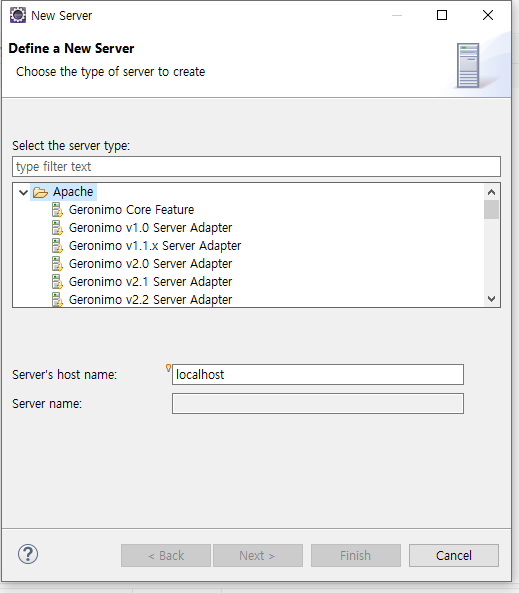Viewport: 519px width, 593px height.
Task: Open the help question mark icon
Action: click(x=28, y=554)
